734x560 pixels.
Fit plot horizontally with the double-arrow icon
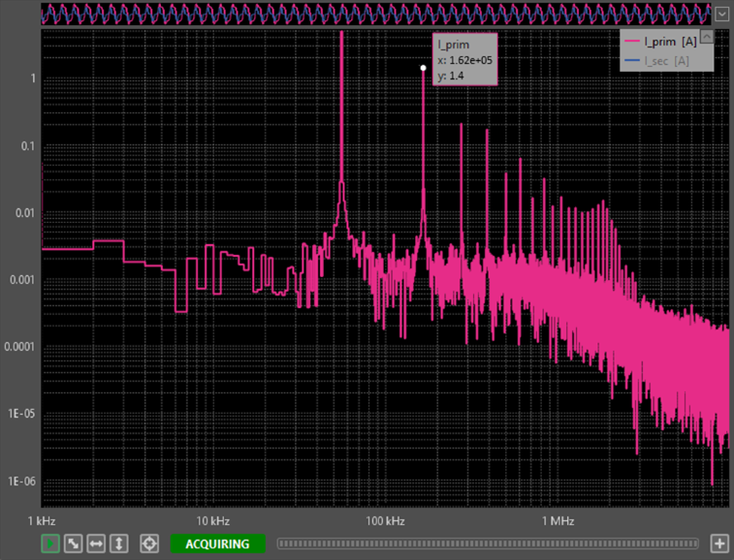(x=96, y=544)
